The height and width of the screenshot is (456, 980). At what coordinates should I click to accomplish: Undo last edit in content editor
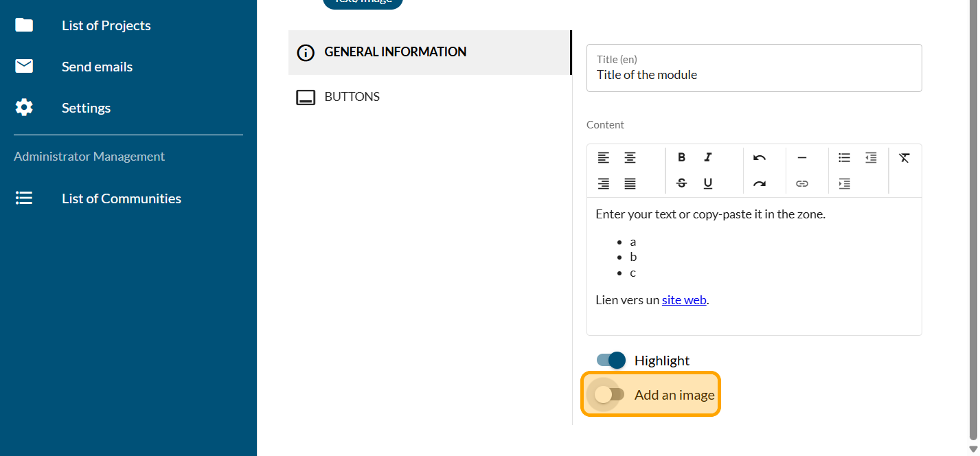[759, 157]
